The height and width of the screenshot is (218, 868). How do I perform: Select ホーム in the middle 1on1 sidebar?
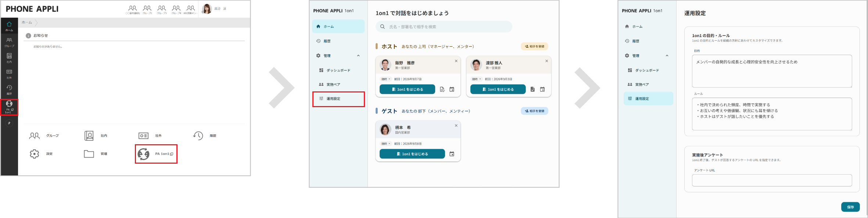tap(338, 26)
